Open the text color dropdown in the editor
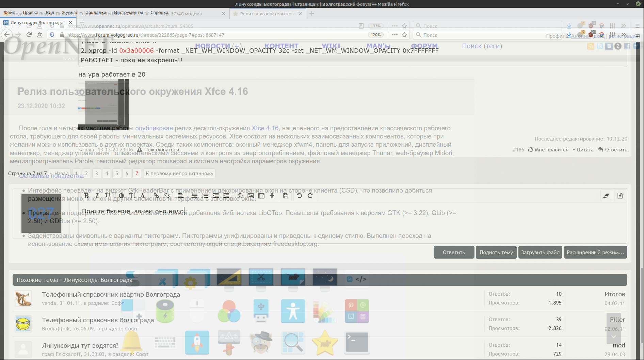This screenshot has height=360, width=644. coord(122,196)
